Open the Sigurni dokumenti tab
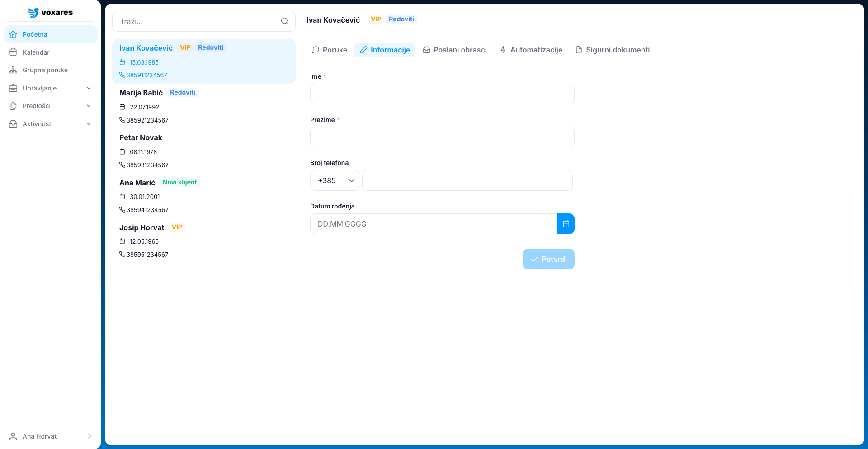Image resolution: width=868 pixels, height=449 pixels. [613, 50]
